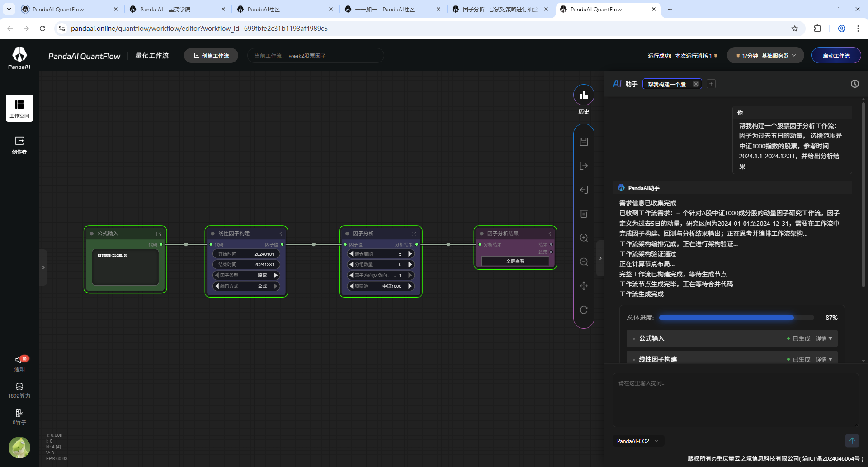Increase 因子类型 with its right arrow

point(275,275)
